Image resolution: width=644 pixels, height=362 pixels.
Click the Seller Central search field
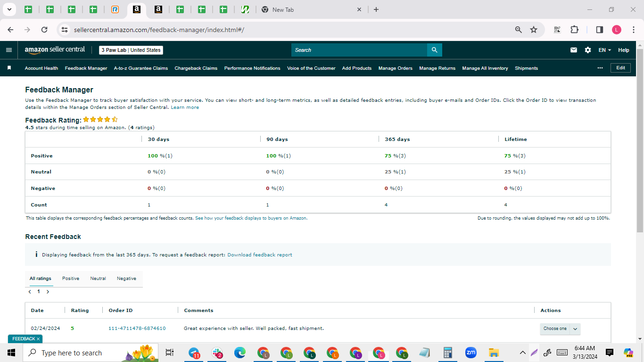coord(359,50)
